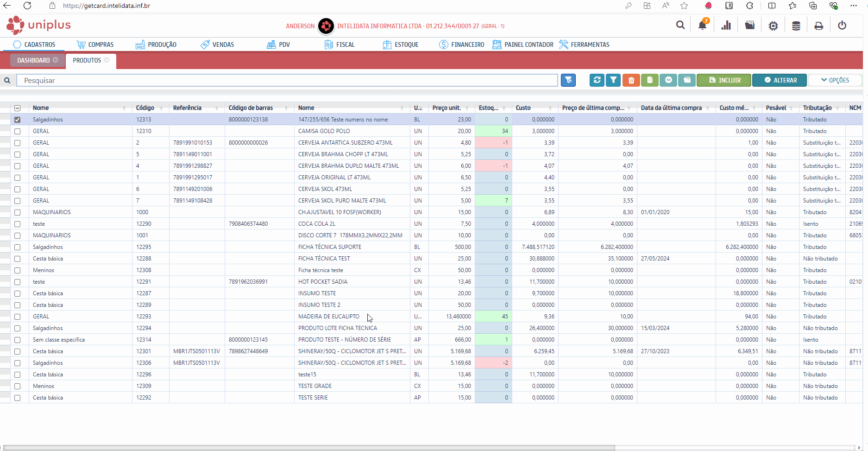Screen dimensions: 868x451
Task: Click the Pesquisar search field
Action: (287, 80)
